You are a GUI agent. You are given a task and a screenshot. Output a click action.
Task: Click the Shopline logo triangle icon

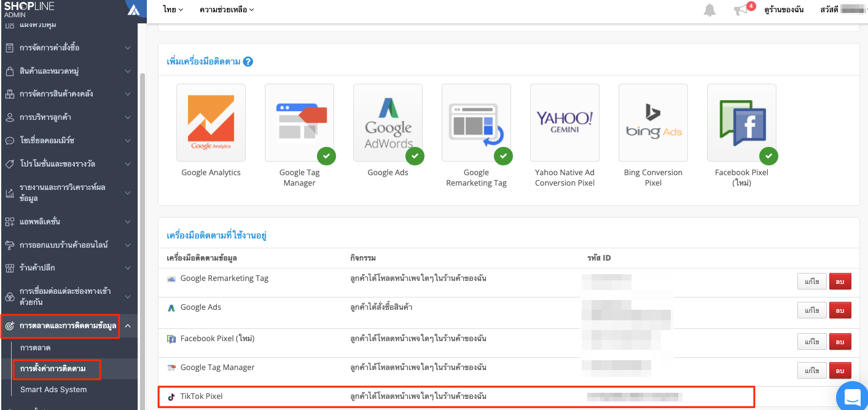pyautogui.click(x=135, y=9)
